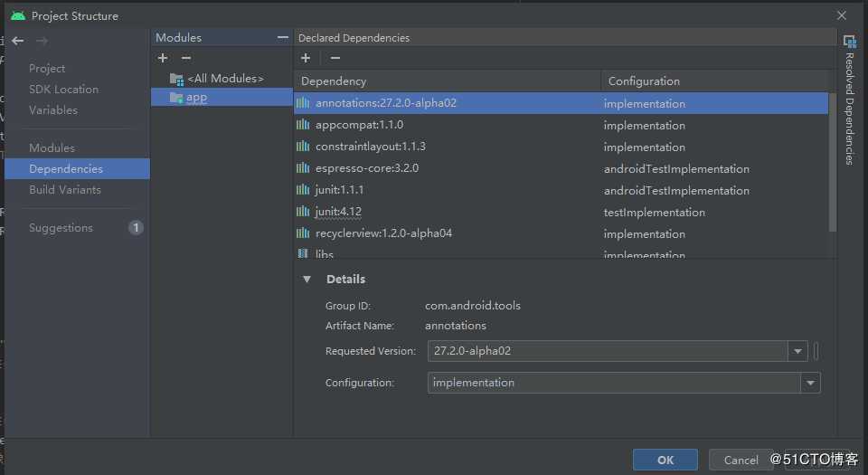Click Group ID value com.android.tools
Screen dimensions: 868x475
(x=473, y=306)
